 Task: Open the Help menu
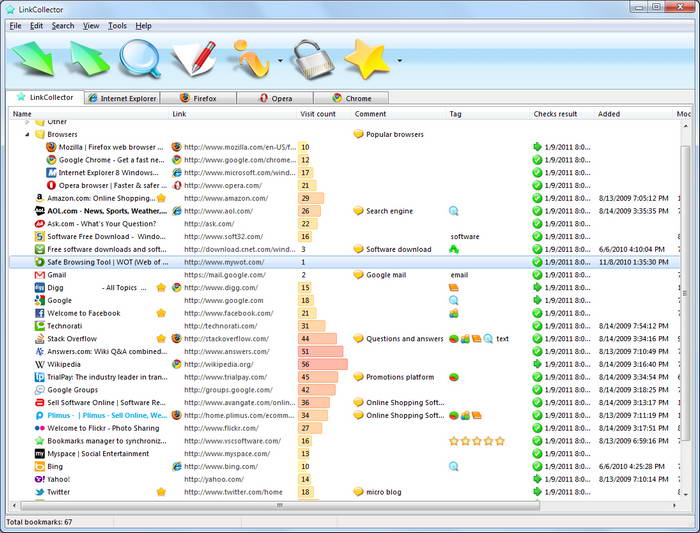click(x=144, y=26)
